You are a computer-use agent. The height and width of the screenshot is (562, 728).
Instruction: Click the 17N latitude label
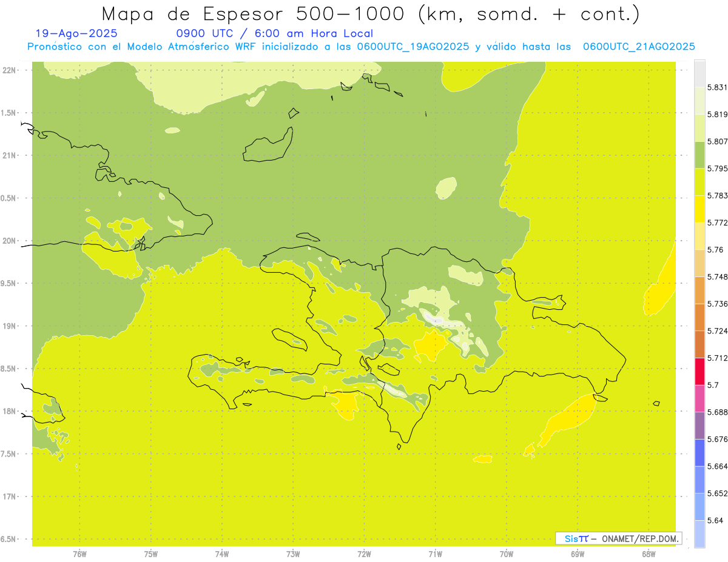tap(10, 497)
